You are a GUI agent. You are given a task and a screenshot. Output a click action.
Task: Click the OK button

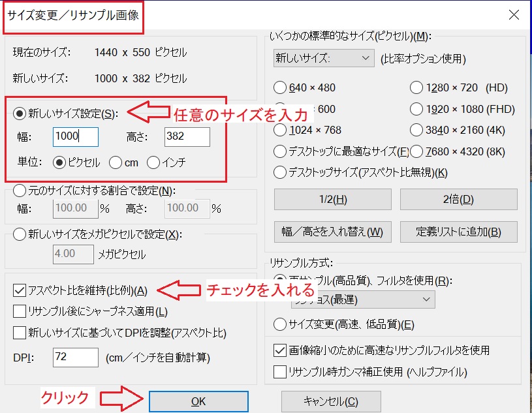pyautogui.click(x=198, y=401)
